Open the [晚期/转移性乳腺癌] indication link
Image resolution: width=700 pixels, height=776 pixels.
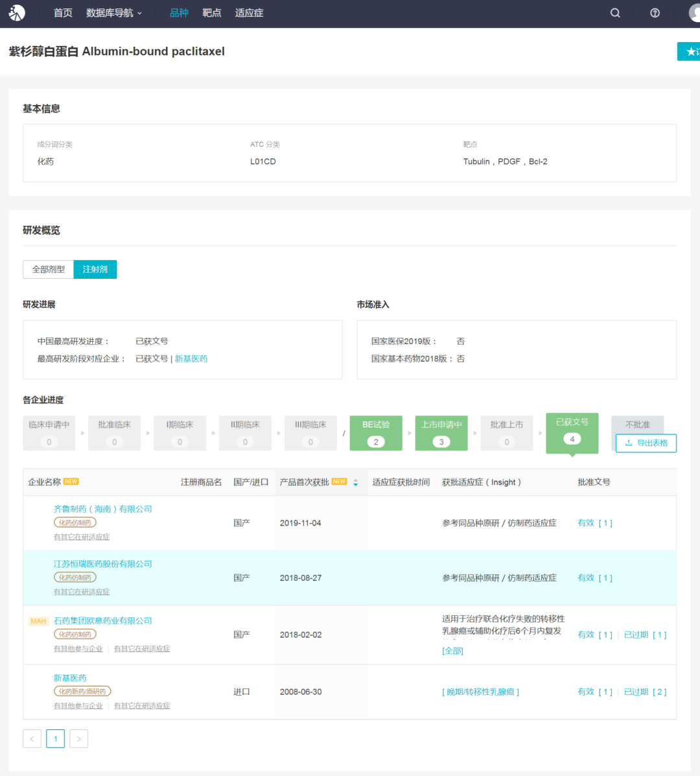tap(481, 692)
